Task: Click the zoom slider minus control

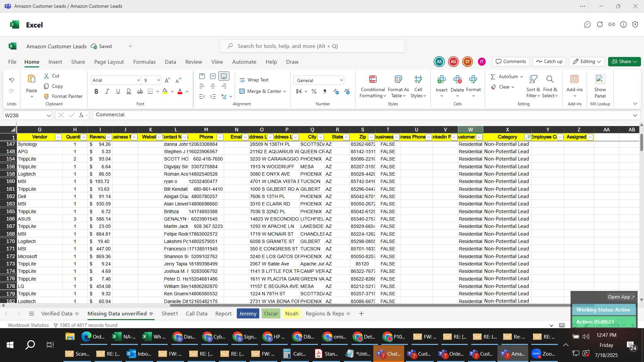Action: 599,325
